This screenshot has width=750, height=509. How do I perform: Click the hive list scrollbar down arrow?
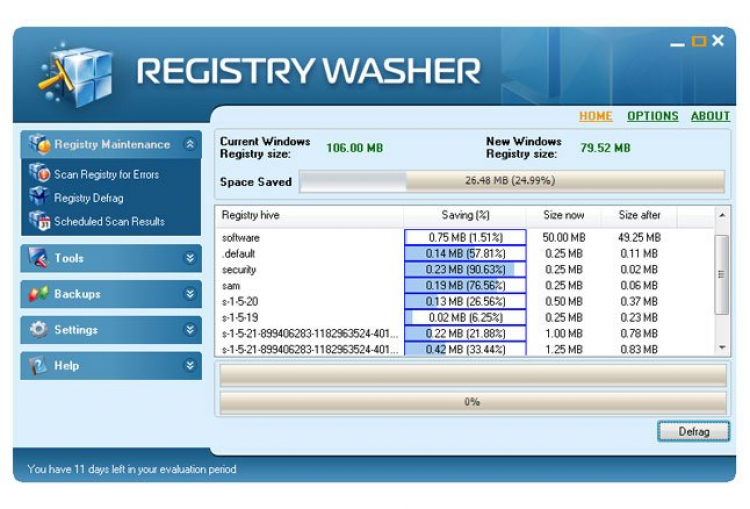point(722,348)
